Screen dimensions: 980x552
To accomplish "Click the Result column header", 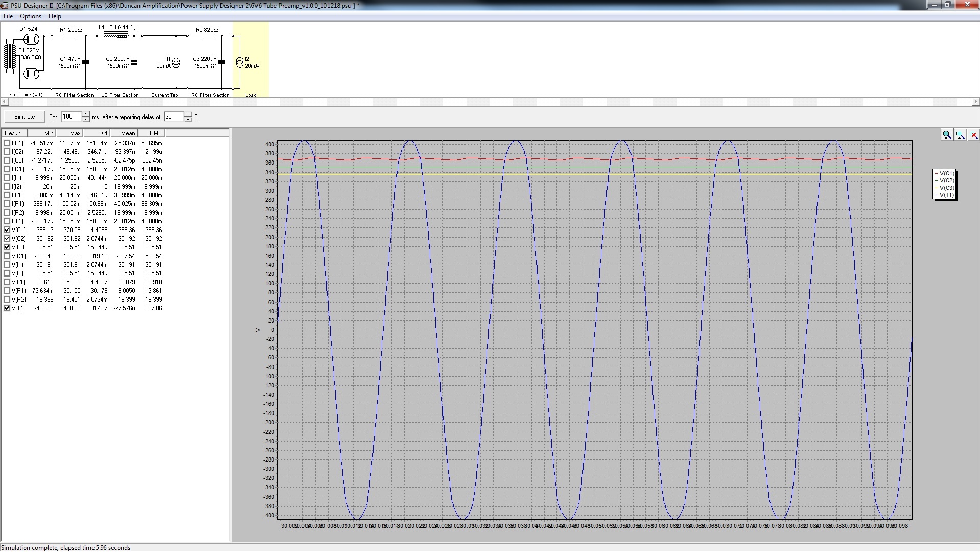I will coord(13,133).
